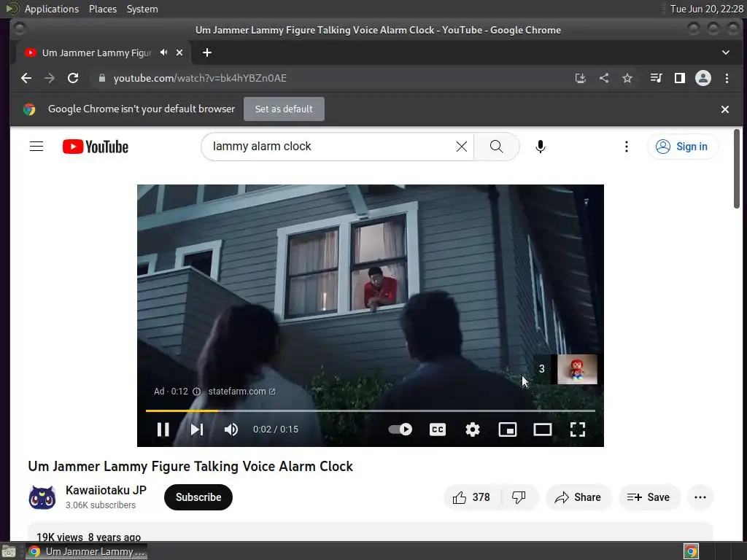
Task: Mute the video using the volume icon
Action: 231,429
